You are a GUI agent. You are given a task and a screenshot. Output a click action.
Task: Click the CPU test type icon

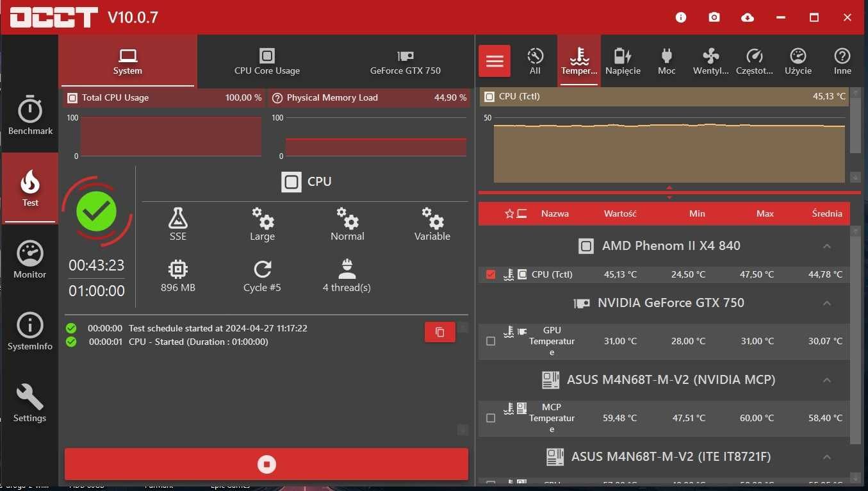pos(291,182)
